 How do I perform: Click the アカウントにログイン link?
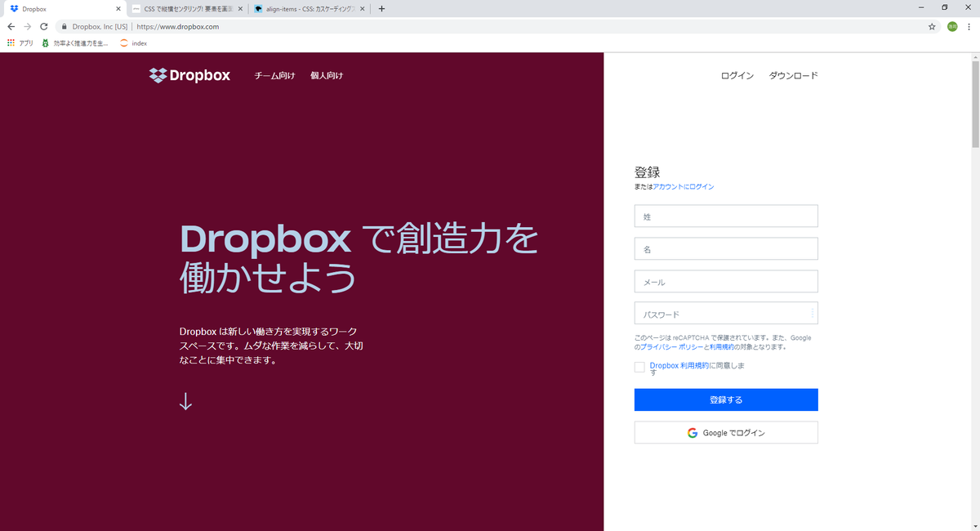[x=684, y=187]
